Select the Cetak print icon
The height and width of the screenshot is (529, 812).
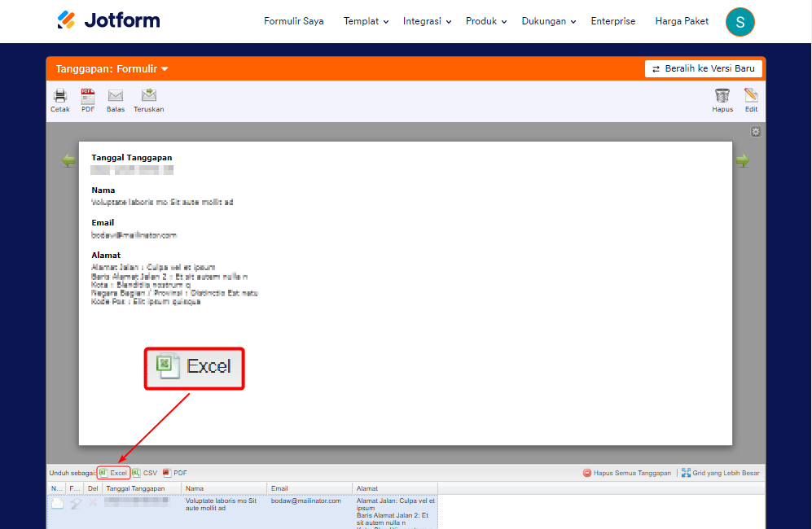[x=59, y=99]
